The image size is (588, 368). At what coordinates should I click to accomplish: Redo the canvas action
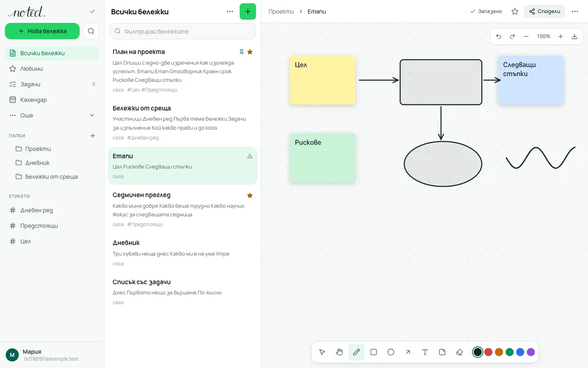(x=512, y=36)
